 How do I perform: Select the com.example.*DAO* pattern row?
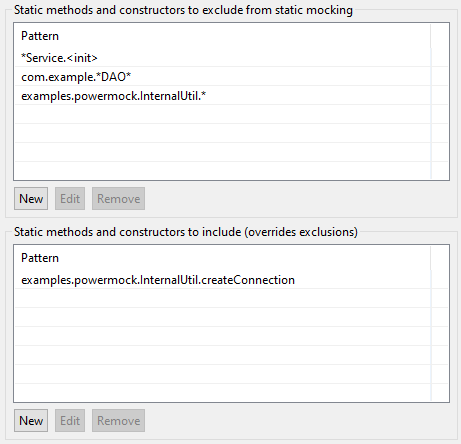tap(223, 77)
